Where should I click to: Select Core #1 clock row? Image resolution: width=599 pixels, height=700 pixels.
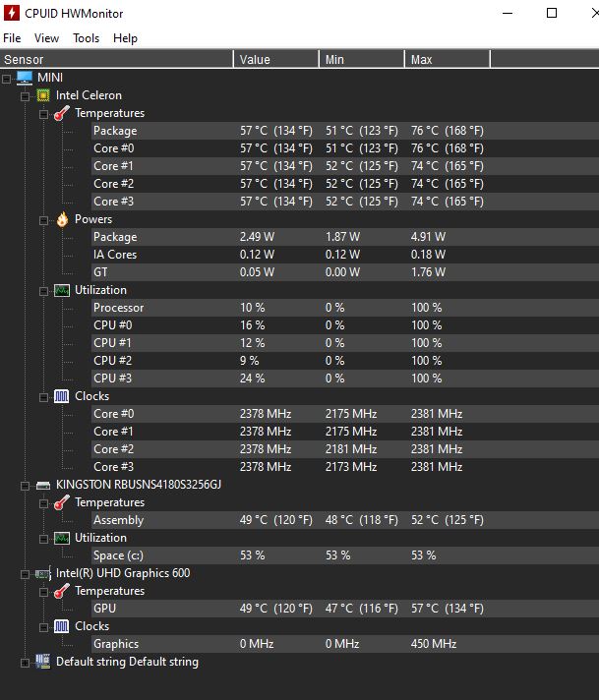coord(345,432)
